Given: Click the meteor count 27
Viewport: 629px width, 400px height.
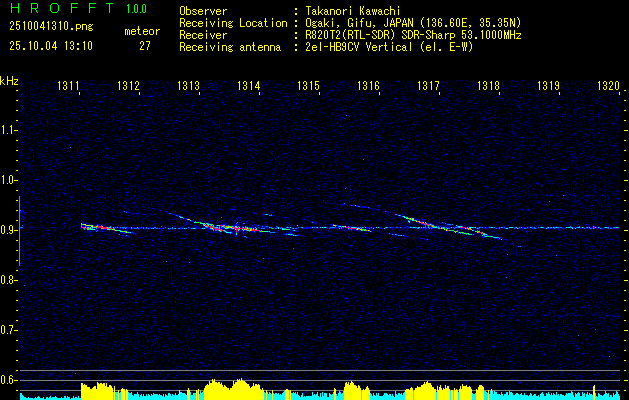Looking at the screenshot, I should click(145, 46).
